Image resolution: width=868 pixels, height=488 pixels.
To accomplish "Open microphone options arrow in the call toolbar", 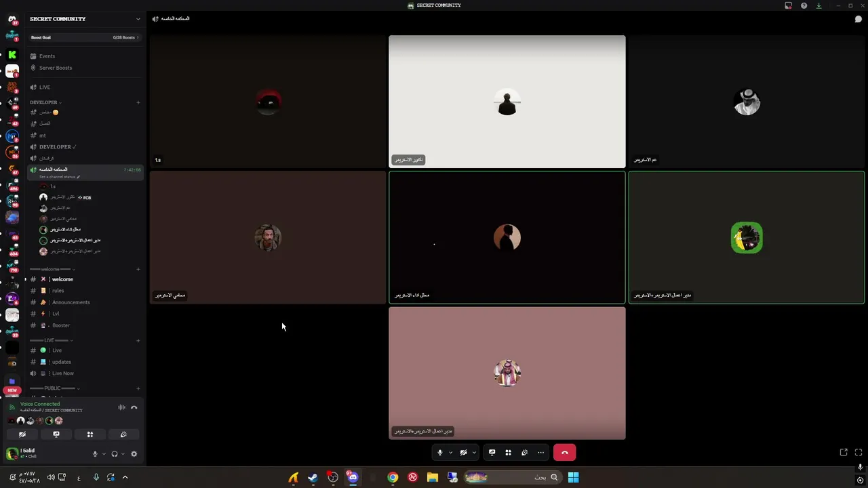I will pos(450,452).
